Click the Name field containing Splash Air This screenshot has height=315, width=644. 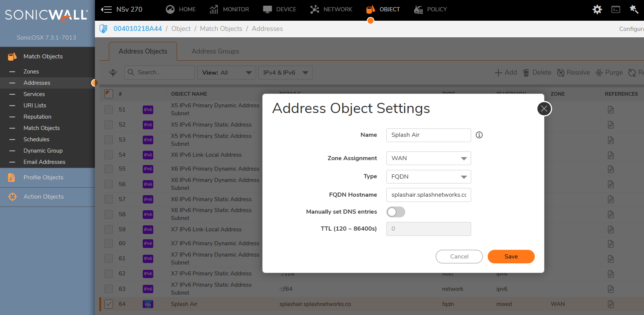[x=429, y=135]
